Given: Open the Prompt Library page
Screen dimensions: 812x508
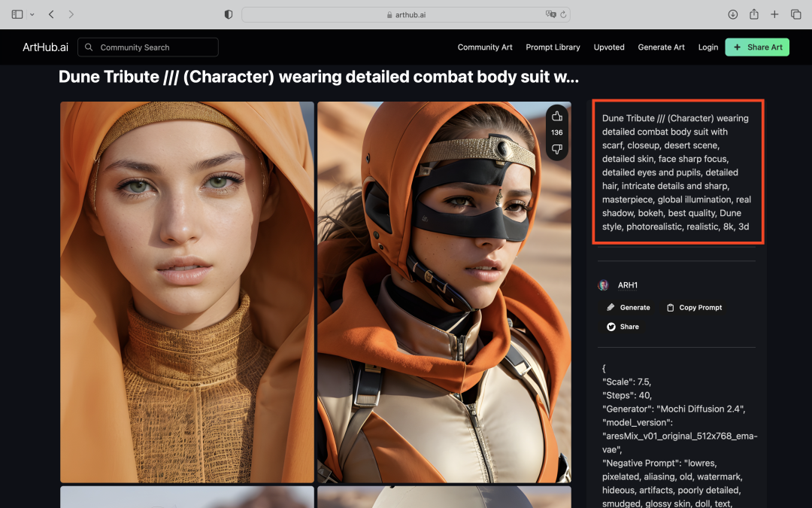Looking at the screenshot, I should point(553,47).
